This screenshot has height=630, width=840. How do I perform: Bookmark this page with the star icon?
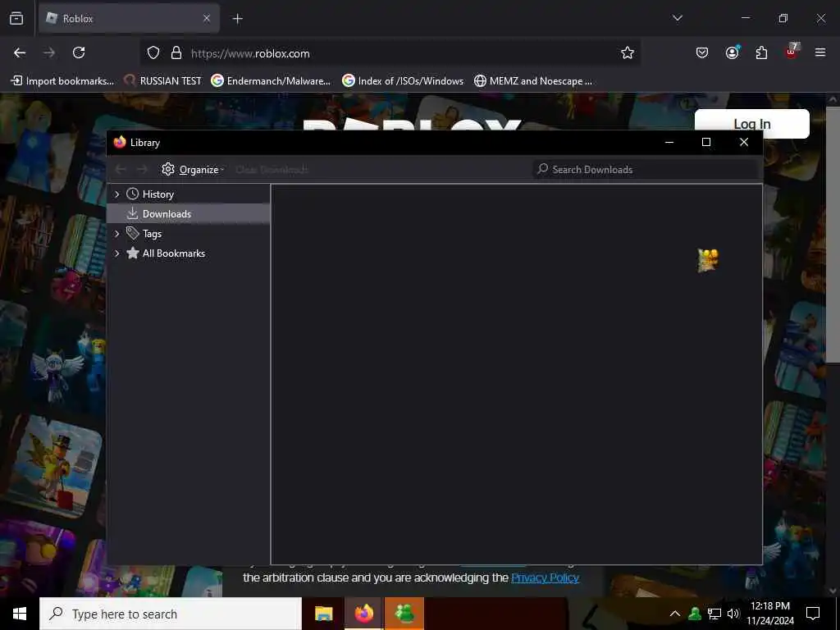pyautogui.click(x=628, y=52)
